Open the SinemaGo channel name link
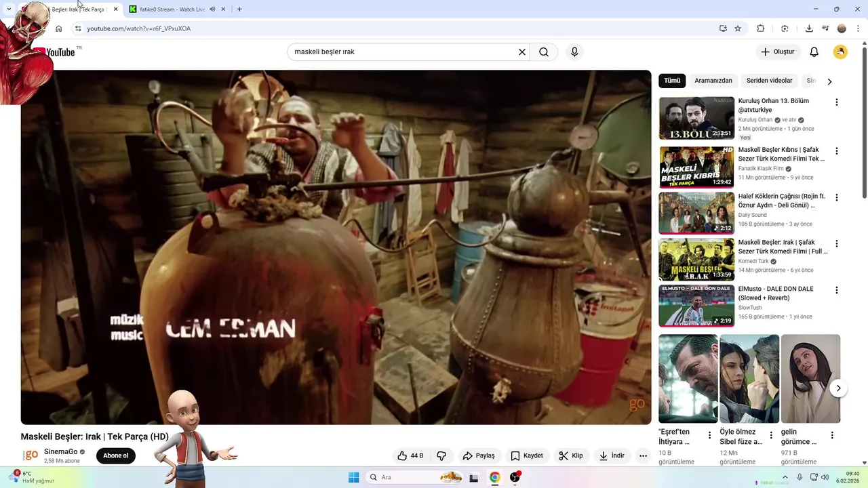This screenshot has height=488, width=868. pyautogui.click(x=61, y=452)
